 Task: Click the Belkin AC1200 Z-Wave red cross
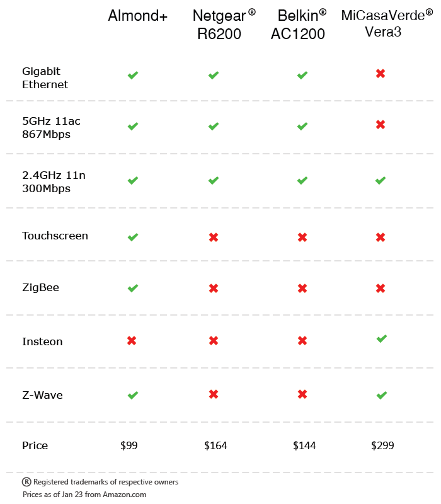[x=302, y=394]
